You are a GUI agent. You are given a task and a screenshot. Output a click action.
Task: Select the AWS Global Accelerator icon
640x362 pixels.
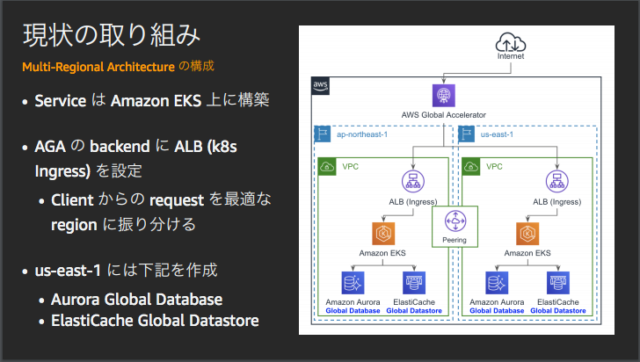(x=444, y=95)
